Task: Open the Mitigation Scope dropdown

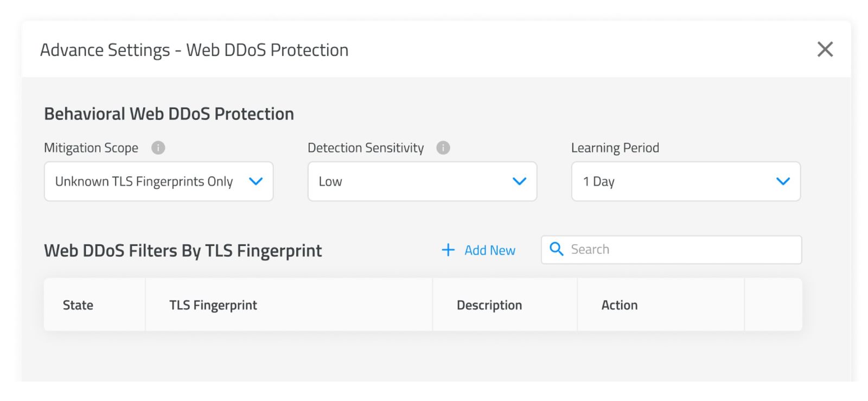Action: [158, 181]
